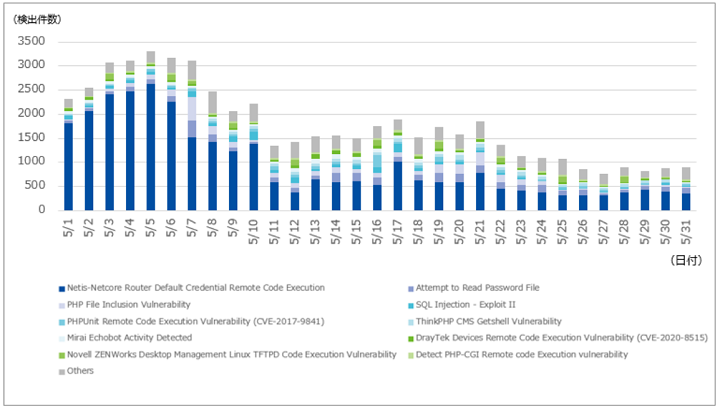Click the Others legend gray swatch

62,372
